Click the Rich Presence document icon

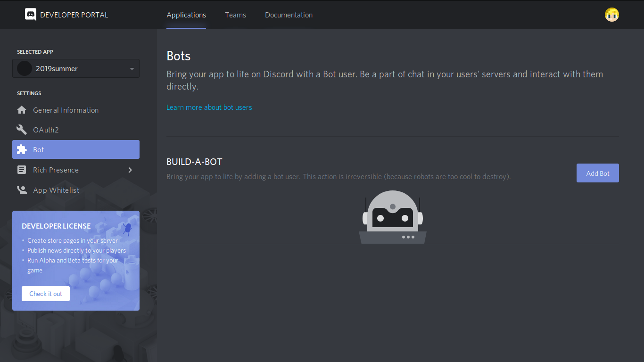click(22, 170)
